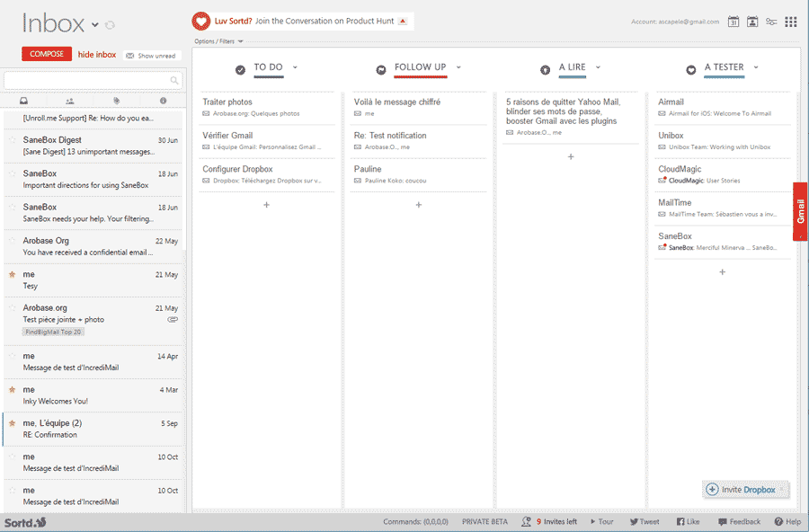Open the A TESTER list dropdown arrow
The width and height of the screenshot is (809, 532).
tap(756, 67)
